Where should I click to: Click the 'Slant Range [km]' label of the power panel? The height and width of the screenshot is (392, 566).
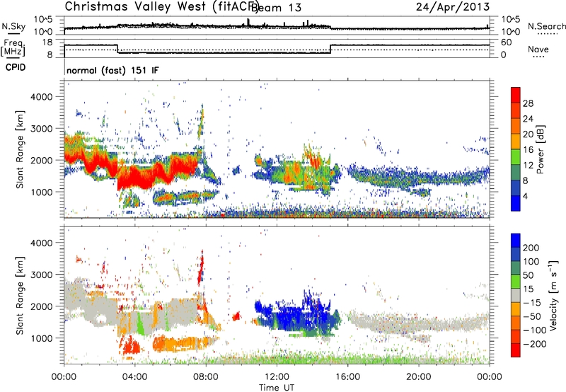(20, 149)
